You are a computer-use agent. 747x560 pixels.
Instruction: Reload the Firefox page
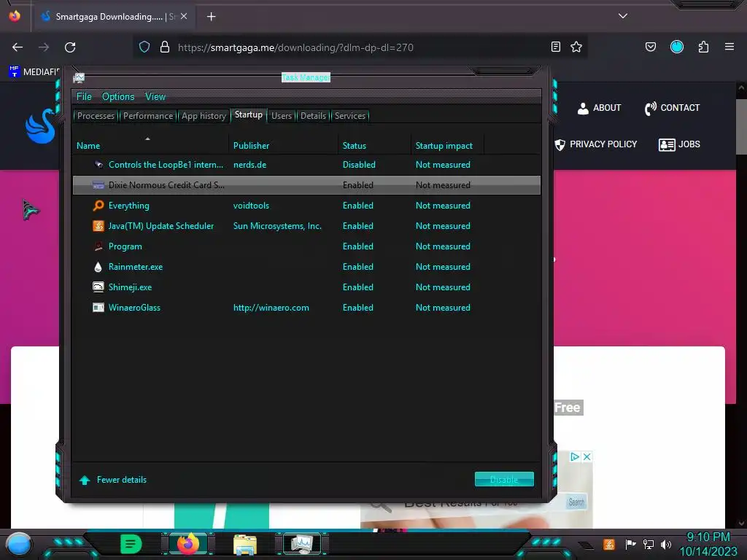coord(70,47)
